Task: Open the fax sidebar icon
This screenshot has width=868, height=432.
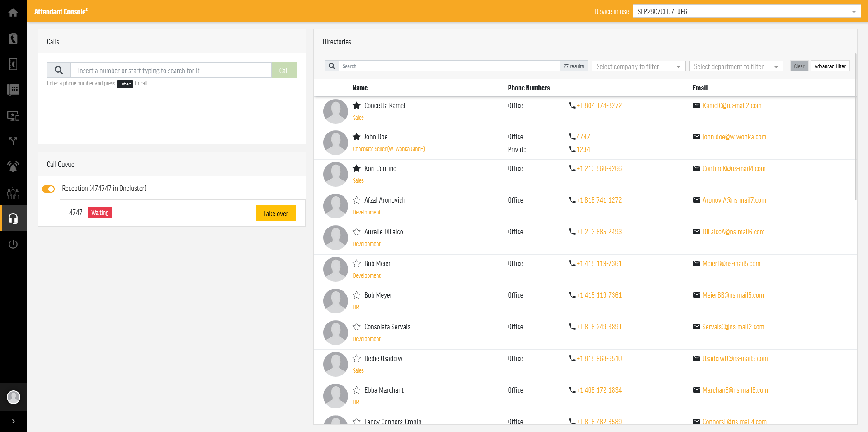Action: pyautogui.click(x=13, y=90)
